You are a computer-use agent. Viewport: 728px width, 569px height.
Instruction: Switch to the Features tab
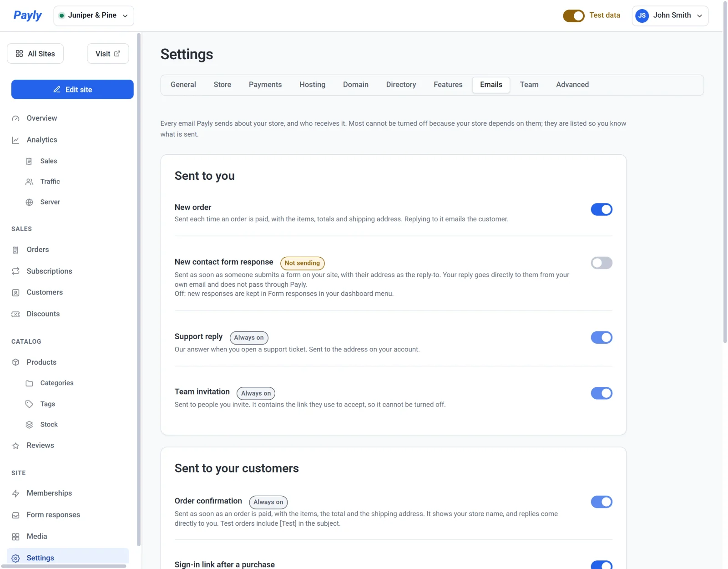tap(448, 85)
